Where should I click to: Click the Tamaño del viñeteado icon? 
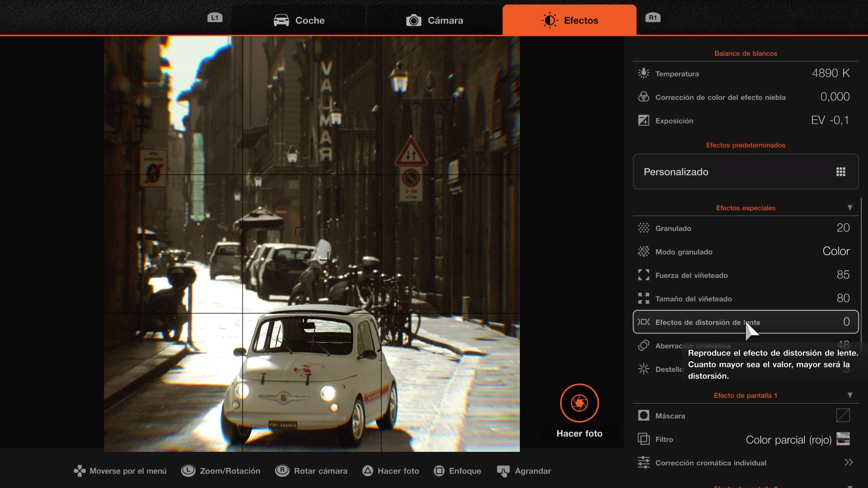643,298
